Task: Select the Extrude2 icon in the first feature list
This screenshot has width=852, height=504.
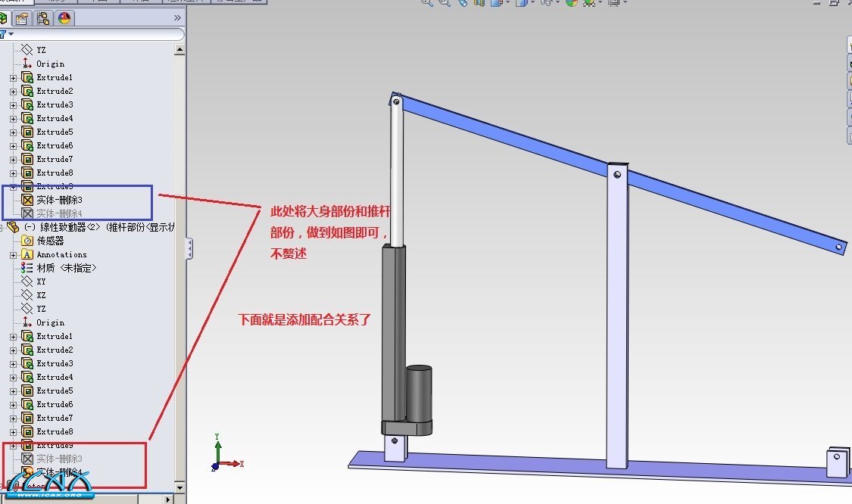Action: [x=27, y=91]
